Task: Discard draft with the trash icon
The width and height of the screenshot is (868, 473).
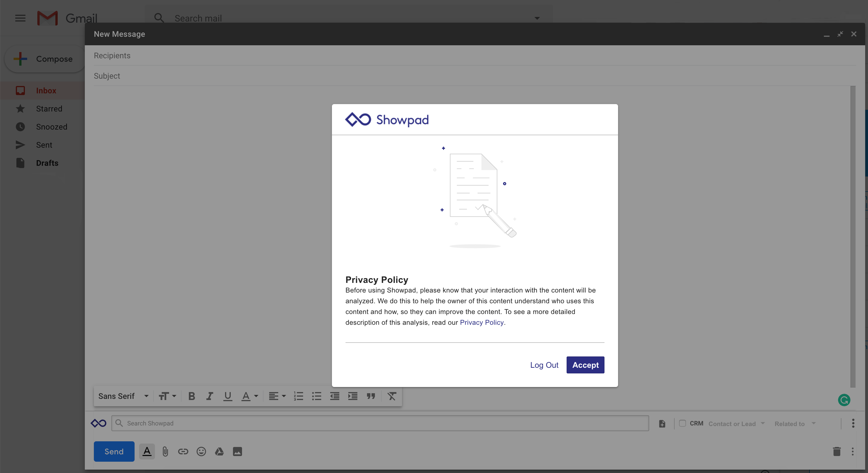Action: (837, 451)
